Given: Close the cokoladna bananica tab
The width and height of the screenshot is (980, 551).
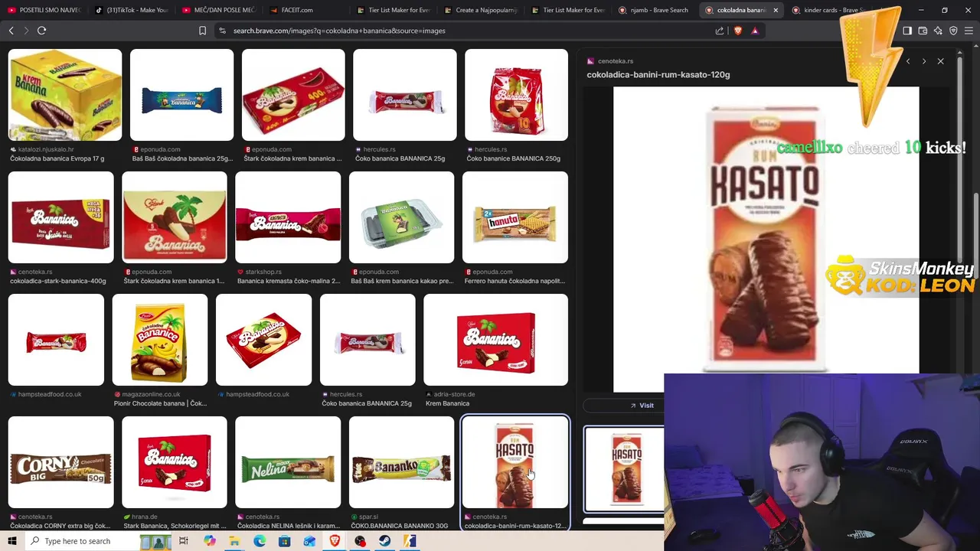Looking at the screenshot, I should click(776, 10).
